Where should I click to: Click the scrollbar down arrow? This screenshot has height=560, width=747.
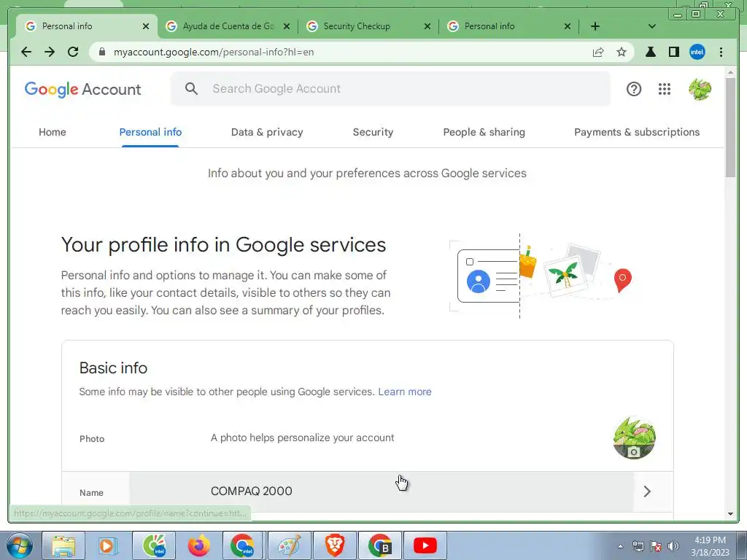pos(731,514)
